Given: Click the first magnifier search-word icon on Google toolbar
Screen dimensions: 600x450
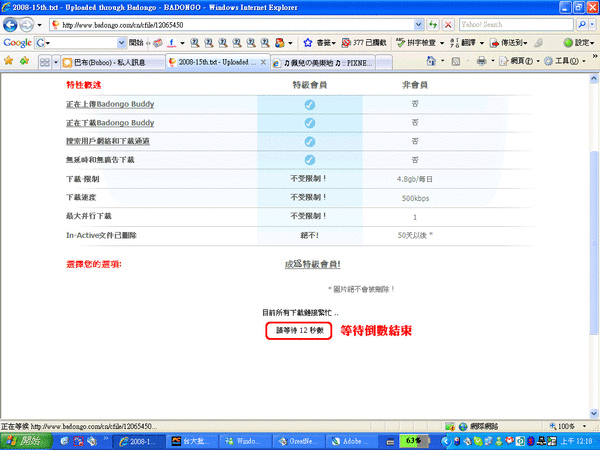Looking at the screenshot, I should pos(194,42).
